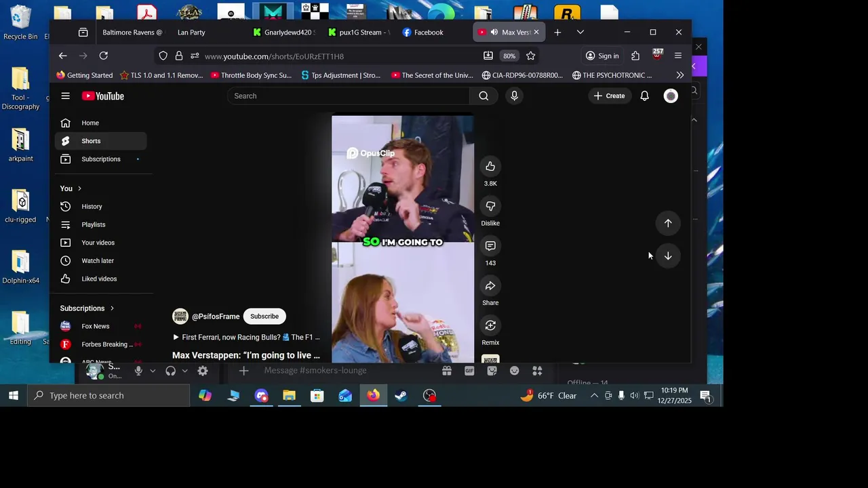Viewport: 868px width, 488px height.
Task: Open the comments with 143 count
Action: pos(490,246)
